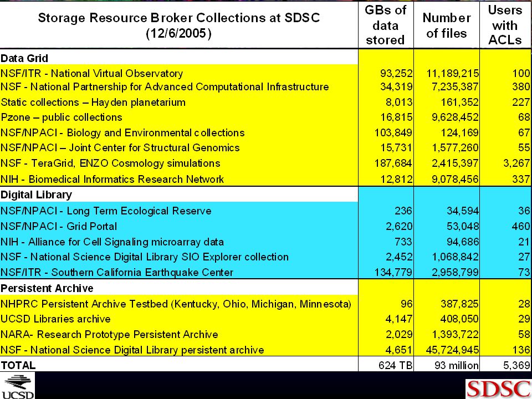
Task: Select users value 337
Action: (521, 179)
